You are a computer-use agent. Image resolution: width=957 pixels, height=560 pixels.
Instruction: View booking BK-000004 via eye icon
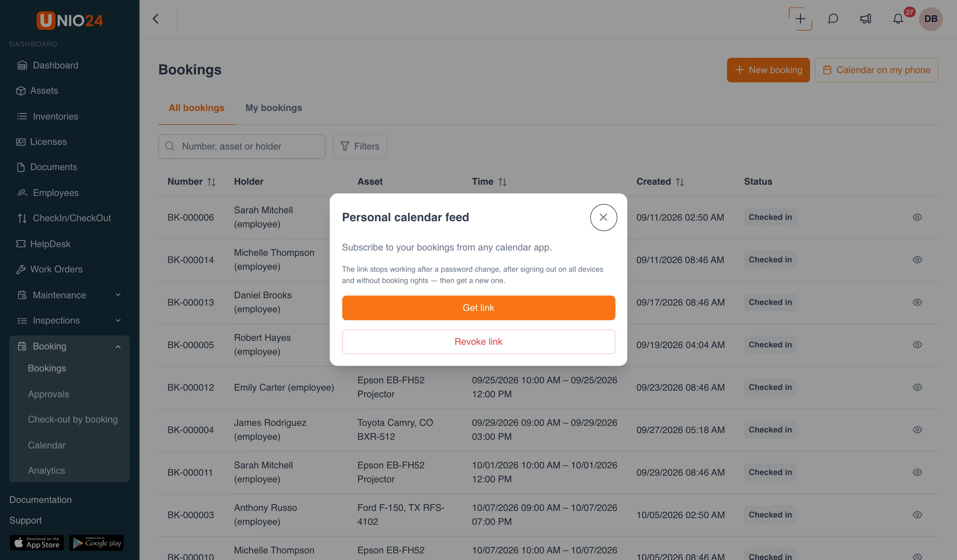(917, 430)
